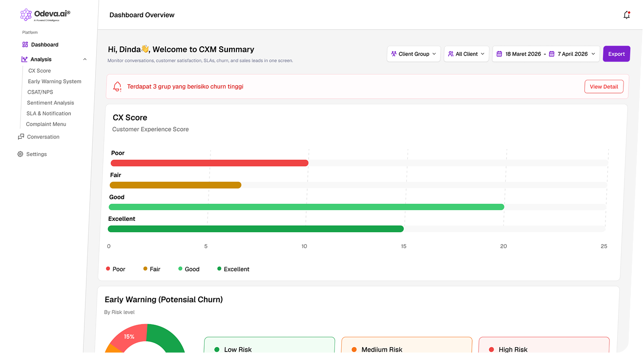Viewport: 644px width, 353px height.
Task: Click the waving hand emoji in greeting
Action: 145,49
